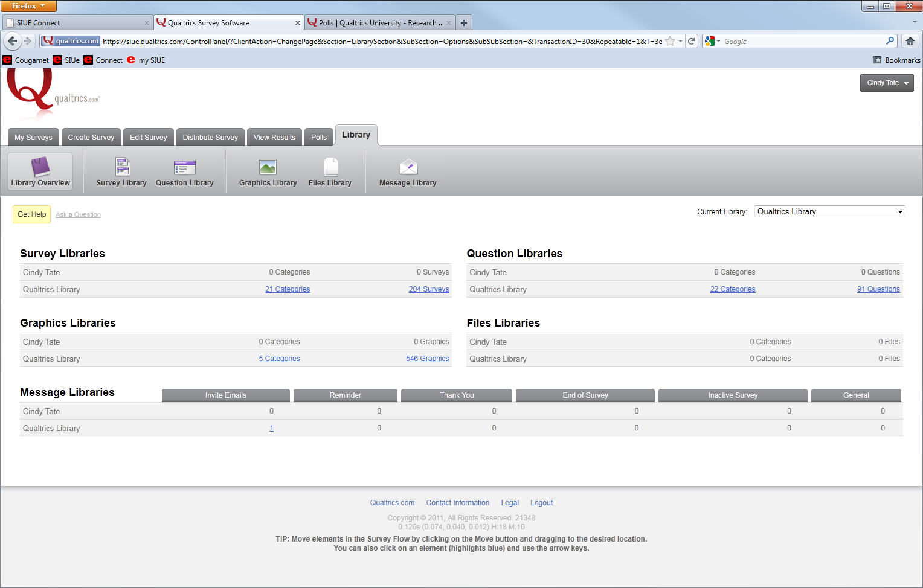Screen dimensions: 923x588
Task: Switch to the My Surveys tab
Action: [33, 138]
